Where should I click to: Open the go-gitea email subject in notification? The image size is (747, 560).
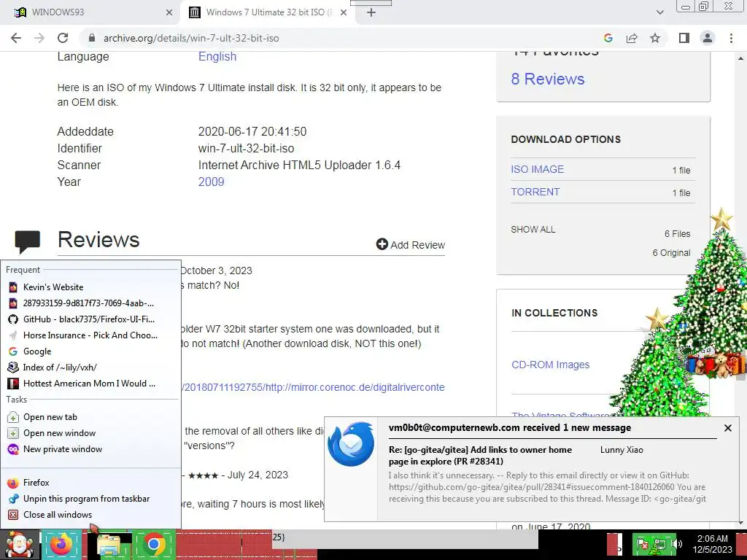tap(480, 456)
